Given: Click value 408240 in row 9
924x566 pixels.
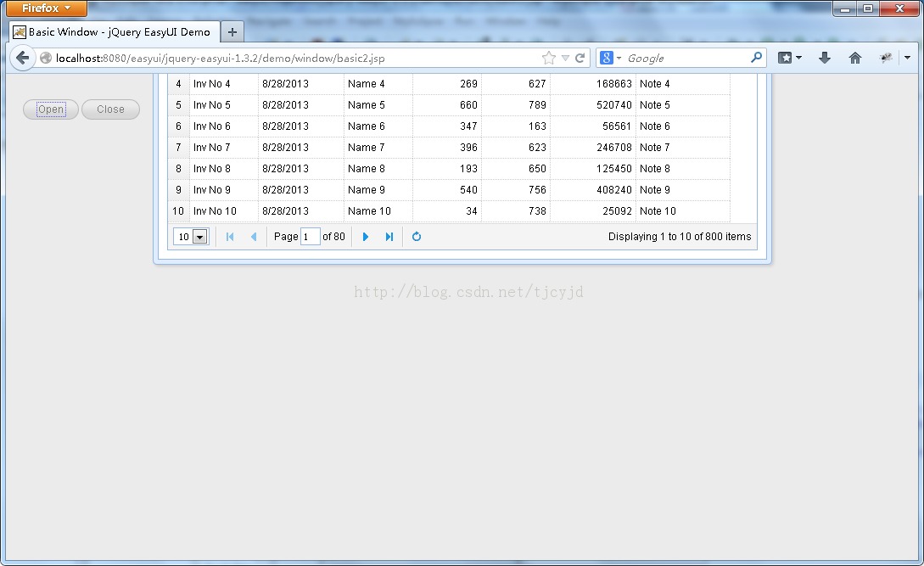Looking at the screenshot, I should (614, 190).
